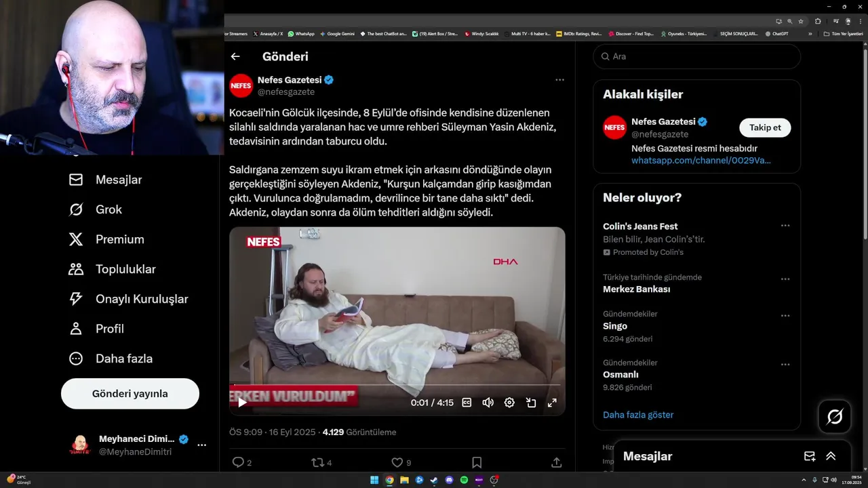Open Grok in the left sidebar
Viewport: 868px width, 488px height.
pos(95,209)
